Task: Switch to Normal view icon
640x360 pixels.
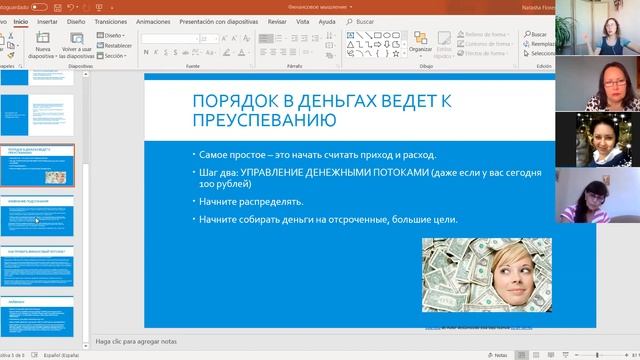Action: point(522,355)
